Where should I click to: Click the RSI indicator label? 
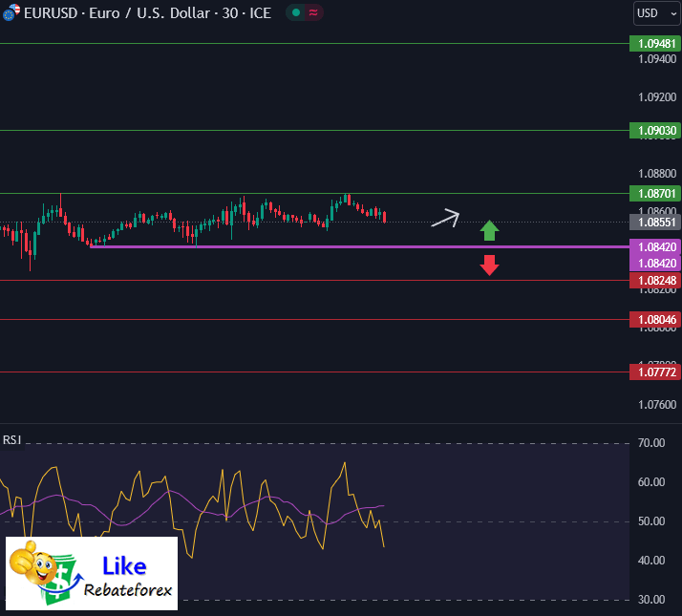[x=11, y=440]
